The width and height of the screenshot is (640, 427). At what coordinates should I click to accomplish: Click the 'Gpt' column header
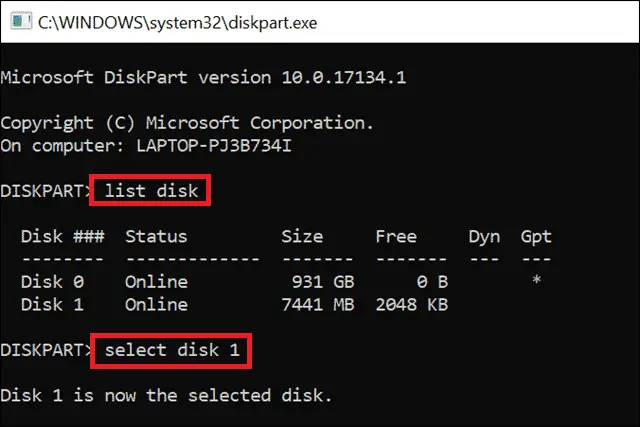536,237
